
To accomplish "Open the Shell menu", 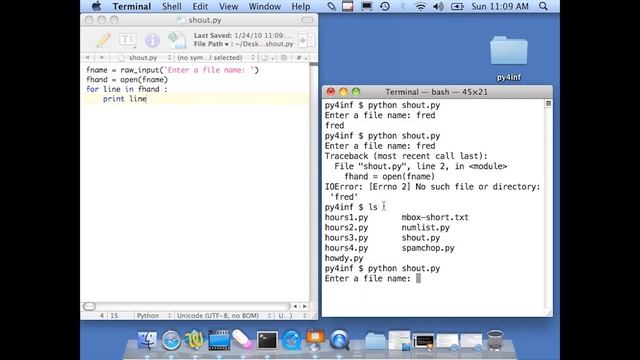I will 171,6.
